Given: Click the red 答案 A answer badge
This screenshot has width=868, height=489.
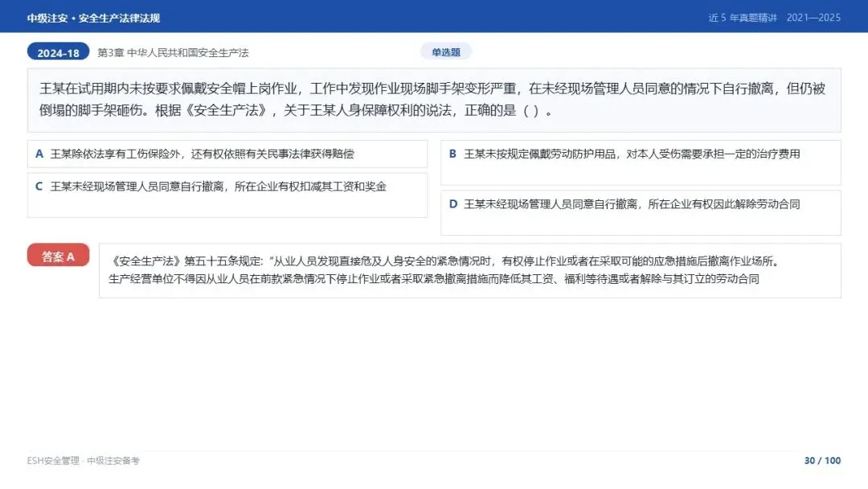Looking at the screenshot, I should point(58,255).
